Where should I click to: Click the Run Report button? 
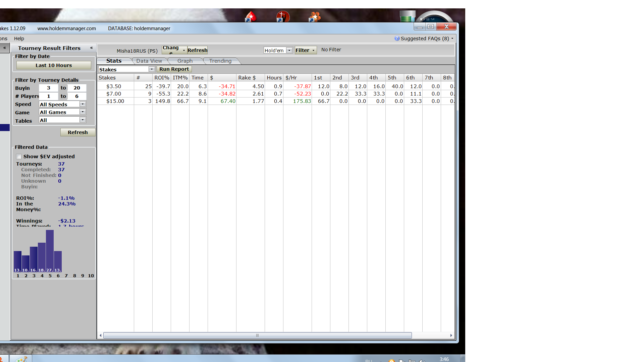(x=174, y=69)
